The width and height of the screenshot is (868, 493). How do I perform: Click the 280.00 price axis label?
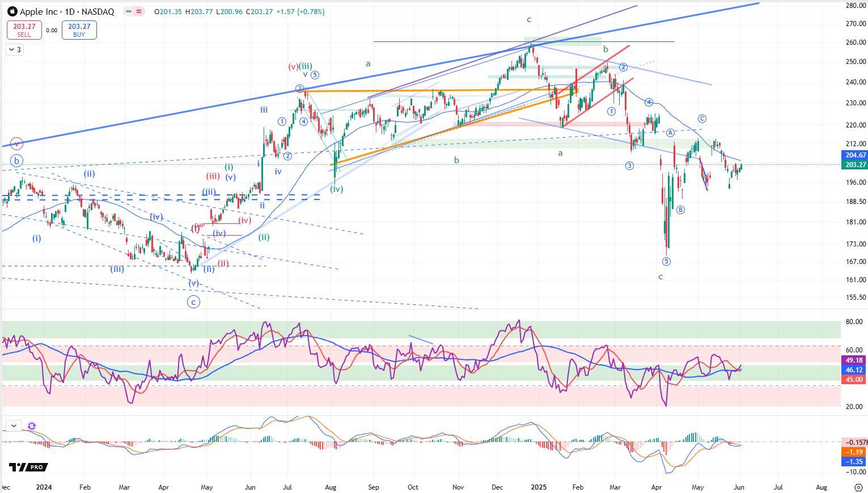[x=855, y=6]
